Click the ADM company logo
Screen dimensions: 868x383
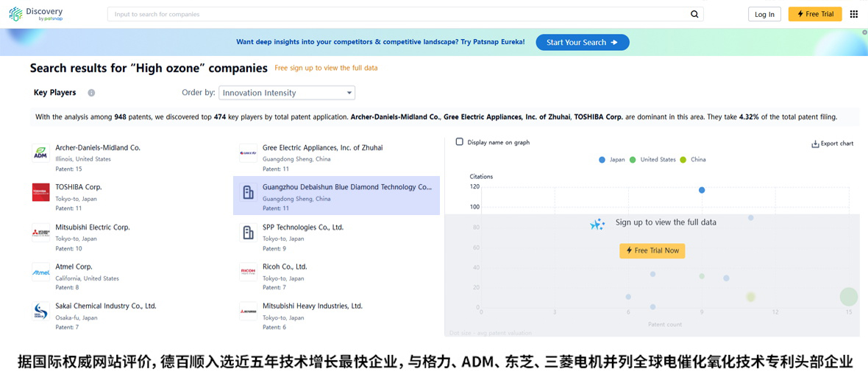pyautogui.click(x=41, y=152)
